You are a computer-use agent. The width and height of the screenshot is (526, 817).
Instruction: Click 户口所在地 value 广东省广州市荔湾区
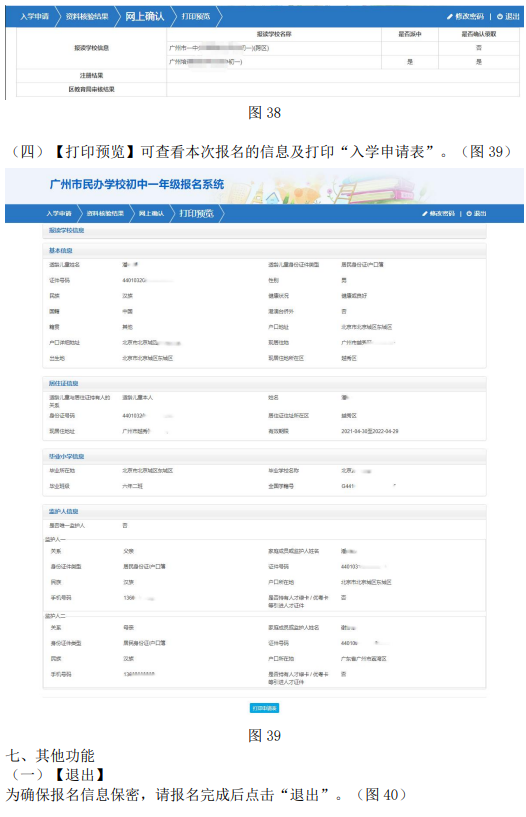[x=364, y=659]
